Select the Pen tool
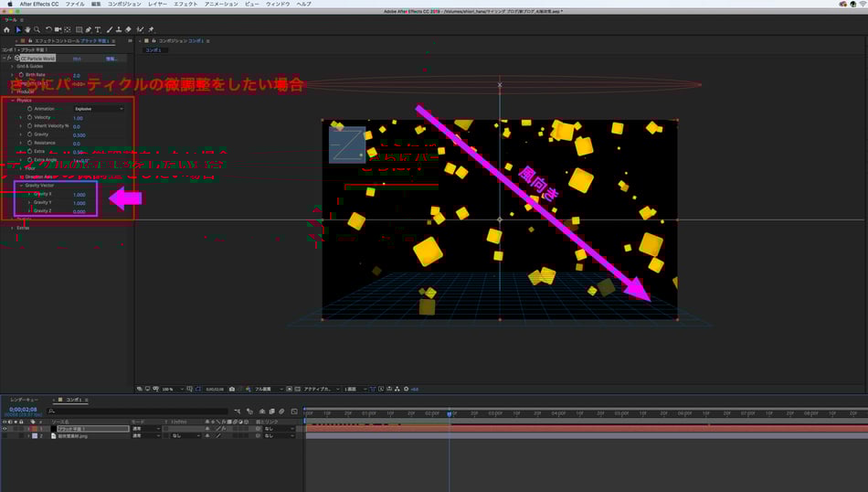This screenshot has width=868, height=492. 89,29
